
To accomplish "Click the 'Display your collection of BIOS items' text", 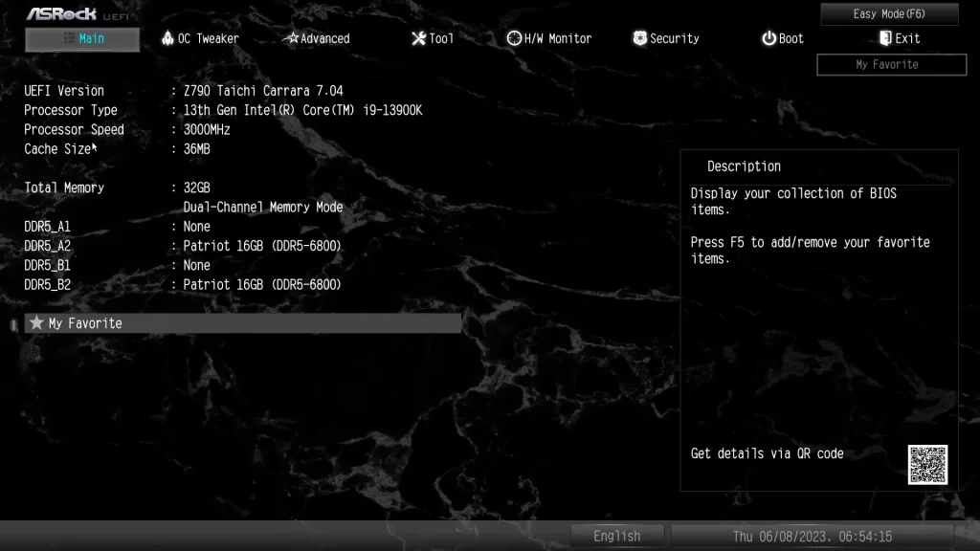I will coord(793,202).
